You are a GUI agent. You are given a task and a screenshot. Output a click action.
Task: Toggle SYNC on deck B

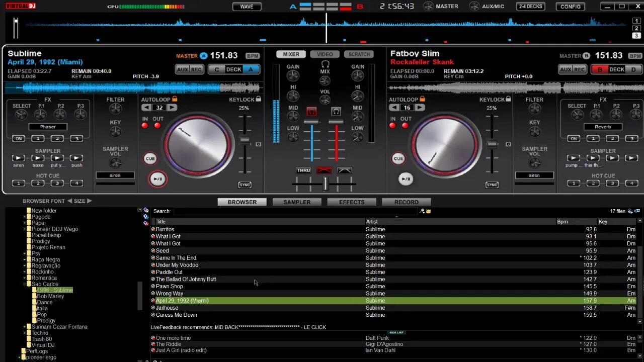[x=492, y=185]
